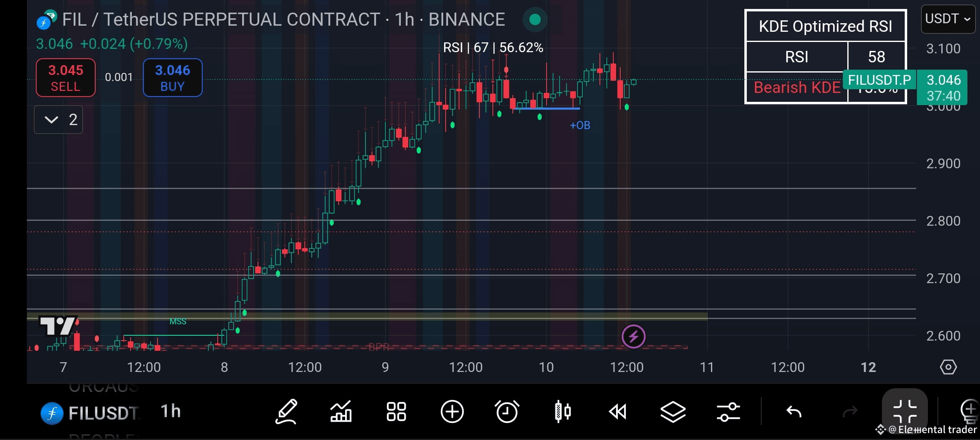Tap the spread value 0.001
Viewport: 980px width, 440px height.
click(119, 77)
